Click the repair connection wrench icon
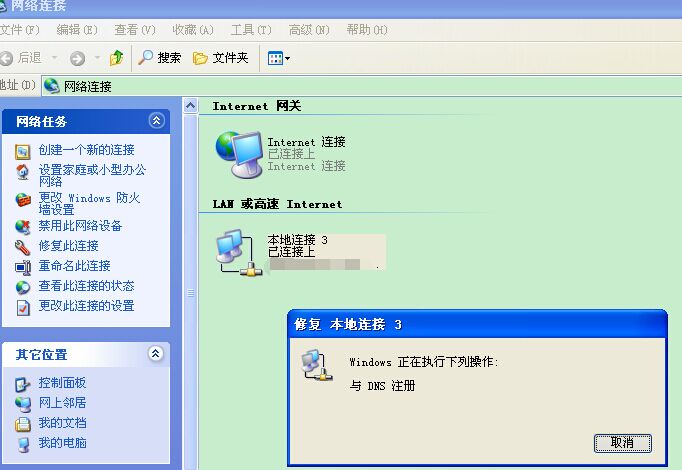 pyautogui.click(x=23, y=247)
